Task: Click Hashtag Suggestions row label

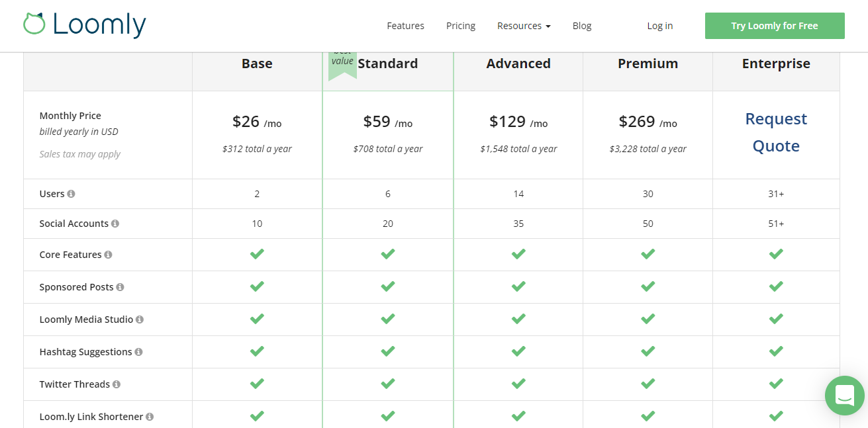Action: pos(85,352)
